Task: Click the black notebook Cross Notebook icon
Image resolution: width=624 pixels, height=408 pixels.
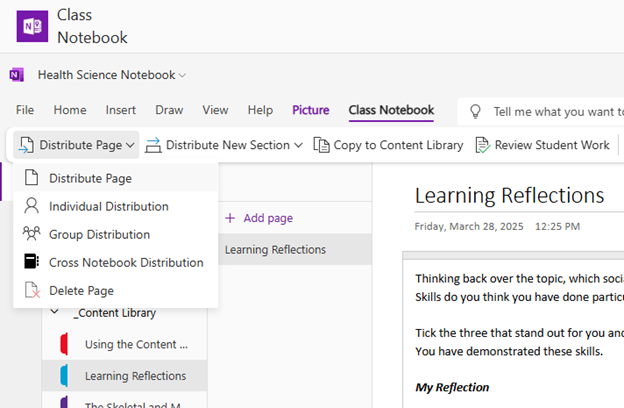Action: click(31, 262)
